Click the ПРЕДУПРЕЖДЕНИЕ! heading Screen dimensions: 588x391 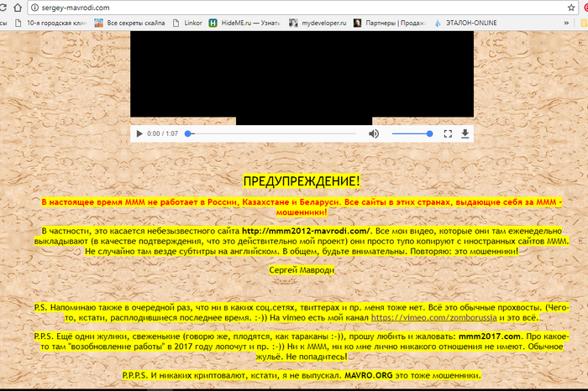301,181
